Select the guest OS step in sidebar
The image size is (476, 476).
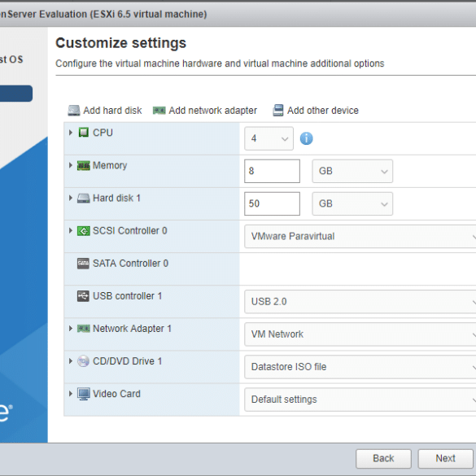click(11, 59)
